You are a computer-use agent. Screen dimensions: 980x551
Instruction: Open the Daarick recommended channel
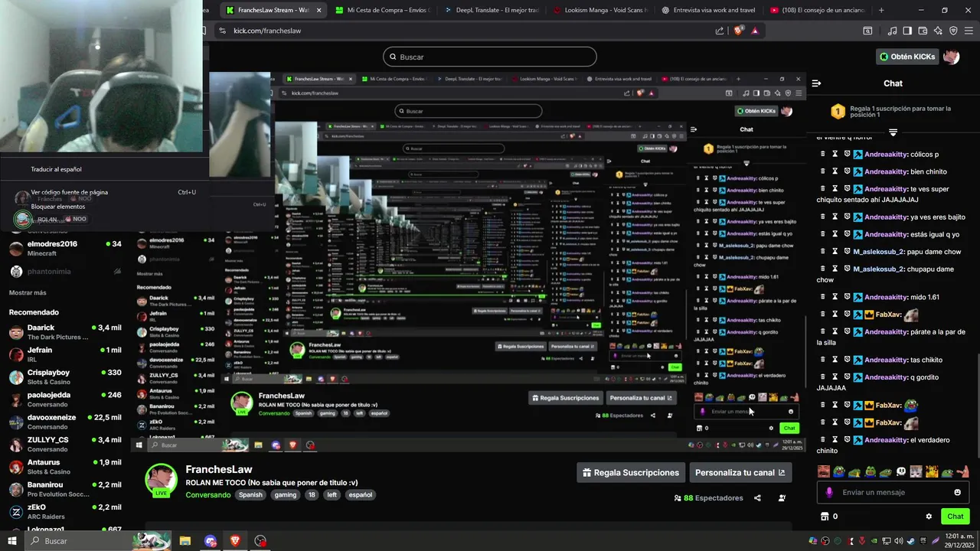65,332
